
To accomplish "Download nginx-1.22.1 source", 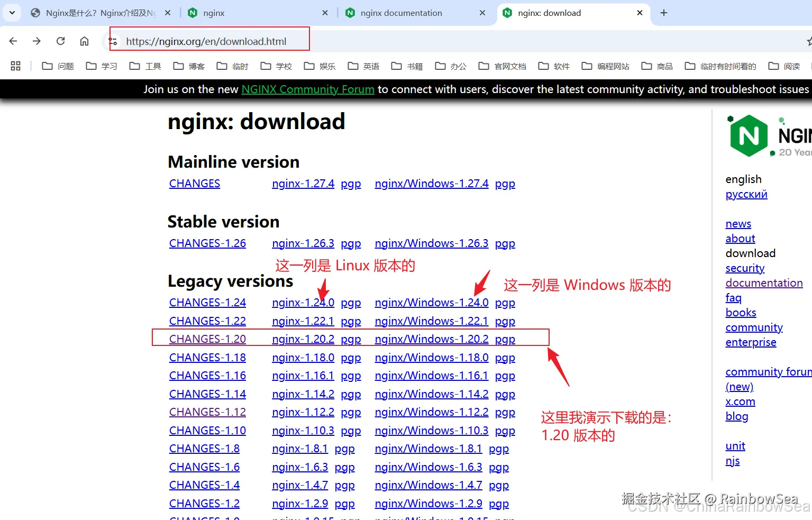I will click(303, 321).
